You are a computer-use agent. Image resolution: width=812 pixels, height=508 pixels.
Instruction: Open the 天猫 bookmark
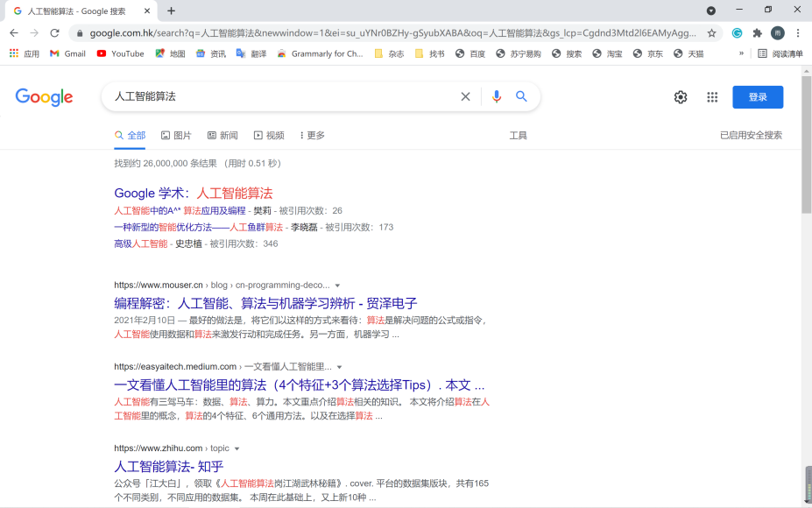(688, 53)
